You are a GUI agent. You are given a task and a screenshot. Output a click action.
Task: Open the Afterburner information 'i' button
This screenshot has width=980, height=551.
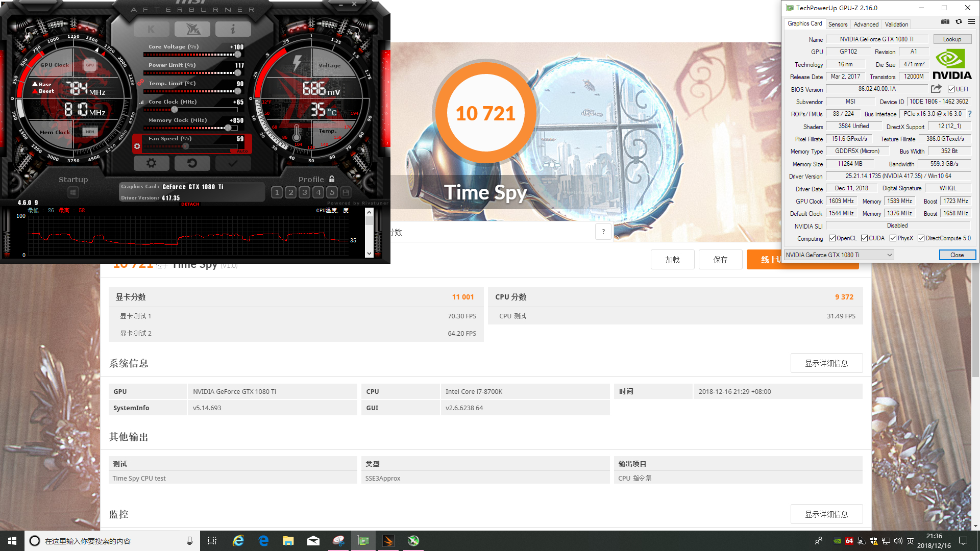click(x=233, y=30)
